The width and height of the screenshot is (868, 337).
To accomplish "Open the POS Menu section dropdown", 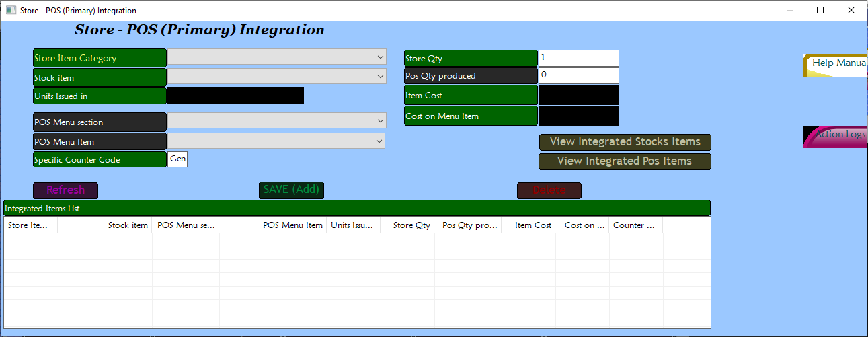I will 277,120.
